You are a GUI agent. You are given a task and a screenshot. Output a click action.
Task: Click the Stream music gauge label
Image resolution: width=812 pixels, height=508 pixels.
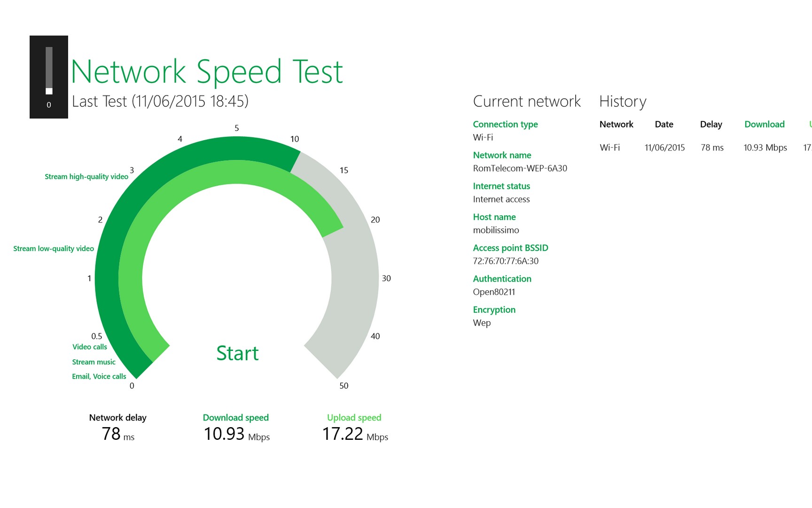tap(94, 362)
